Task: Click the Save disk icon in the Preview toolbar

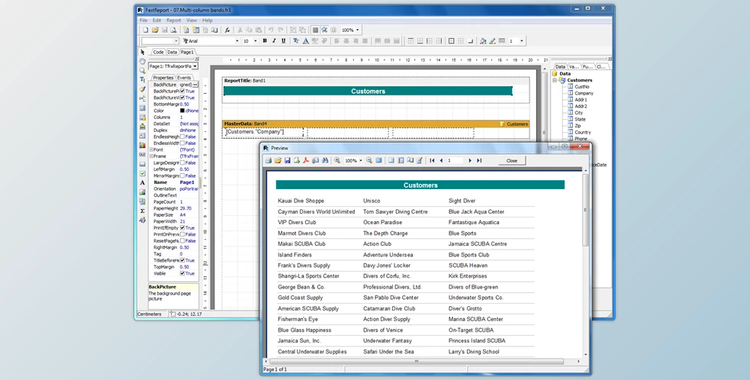Action: tap(287, 160)
